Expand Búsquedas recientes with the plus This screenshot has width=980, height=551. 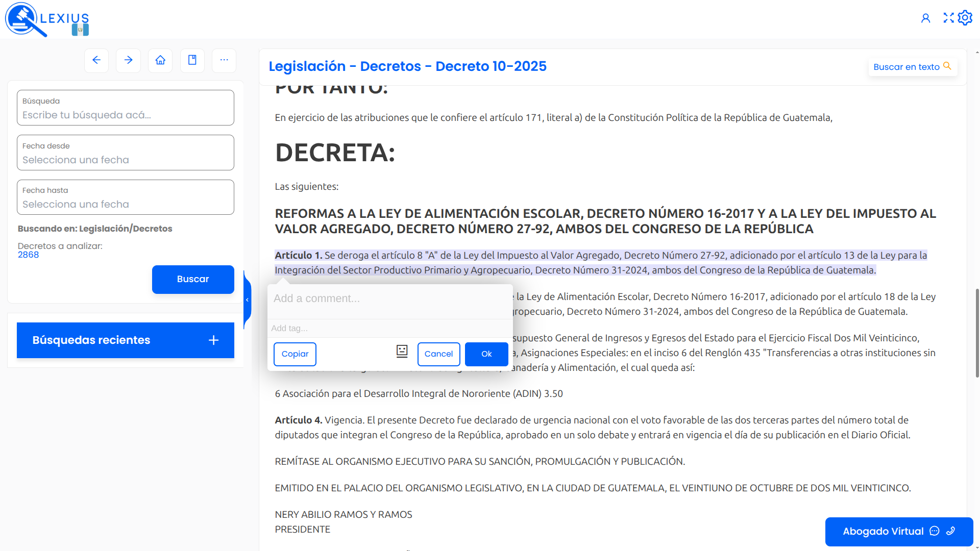point(213,340)
